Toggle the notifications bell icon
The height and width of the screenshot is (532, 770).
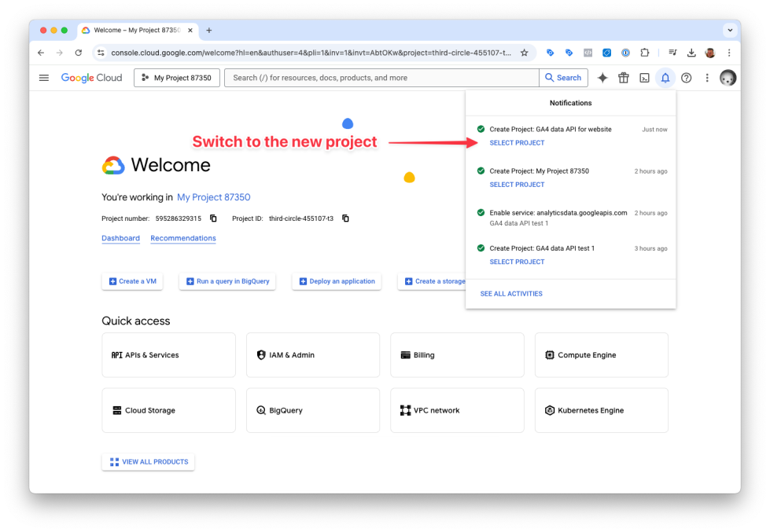tap(665, 78)
